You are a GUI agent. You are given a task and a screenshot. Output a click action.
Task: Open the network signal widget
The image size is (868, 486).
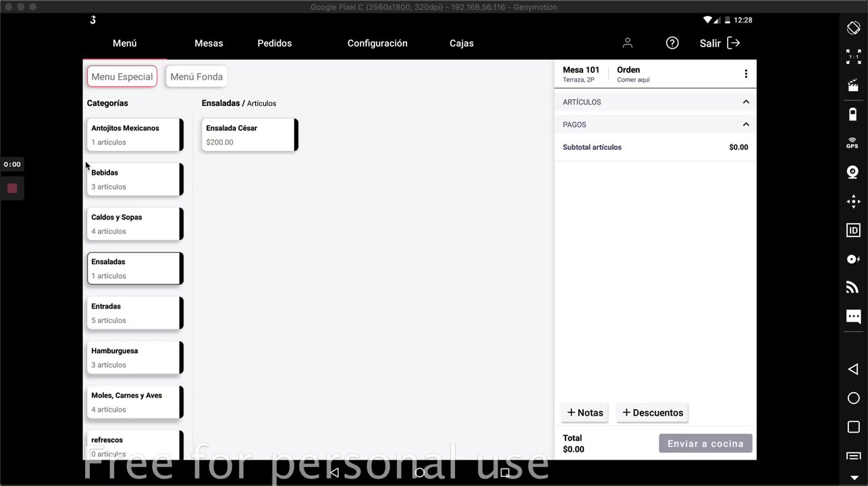(x=853, y=288)
